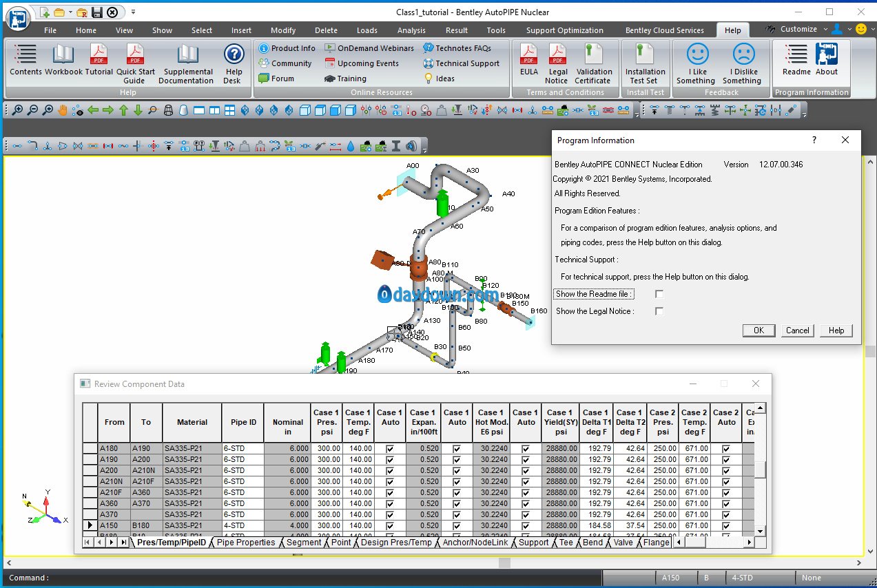The image size is (877, 588).
Task: Switch to the Design Pres/Temp tab
Action: click(x=396, y=543)
